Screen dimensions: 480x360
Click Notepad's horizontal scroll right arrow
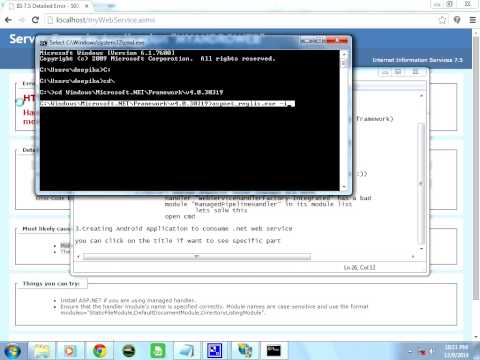coord(413,256)
